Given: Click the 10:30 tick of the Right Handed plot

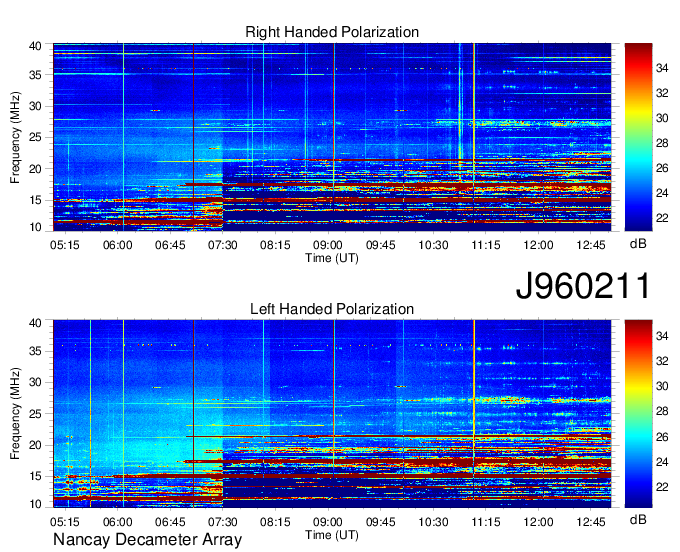Looking at the screenshot, I should click(433, 245).
